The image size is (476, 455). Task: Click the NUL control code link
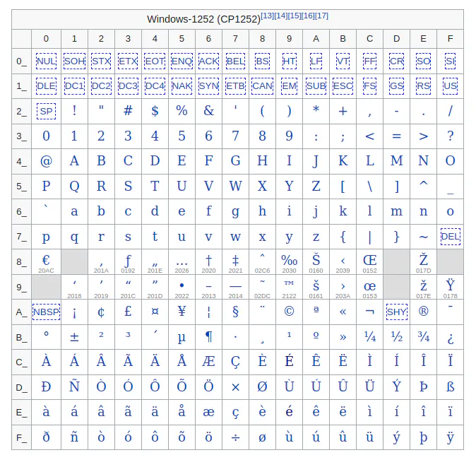(x=46, y=61)
